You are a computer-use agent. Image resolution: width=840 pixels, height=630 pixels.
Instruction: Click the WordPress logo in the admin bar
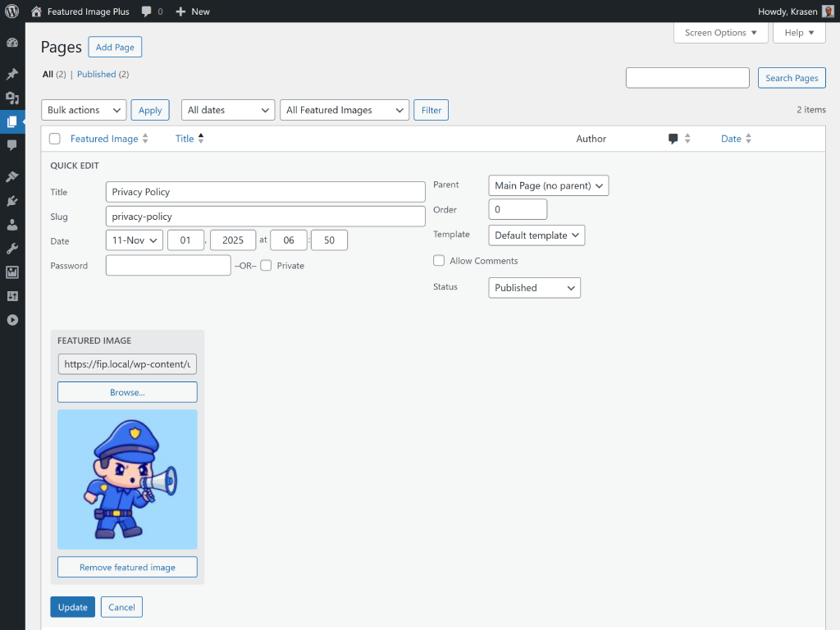[11, 11]
